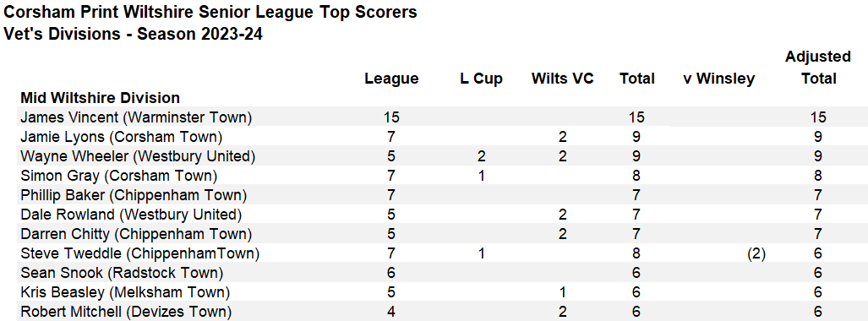The width and height of the screenshot is (868, 321).
Task: Select the L Cup column header
Action: coord(481,79)
